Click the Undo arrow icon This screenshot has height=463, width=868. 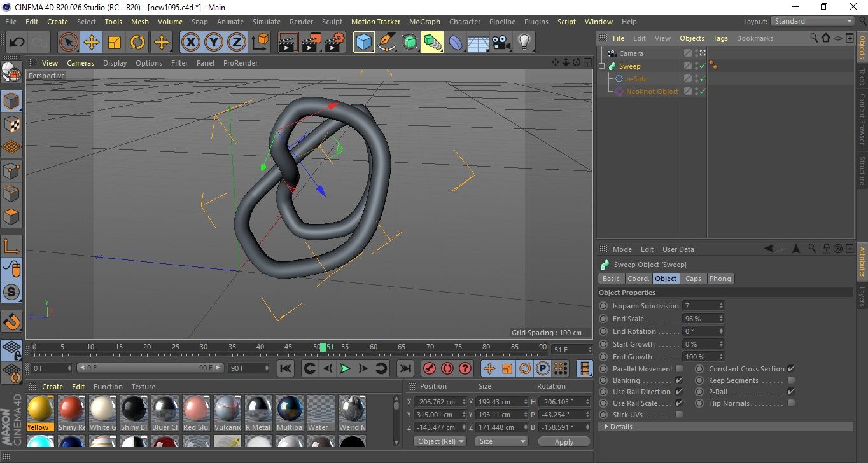pos(17,43)
